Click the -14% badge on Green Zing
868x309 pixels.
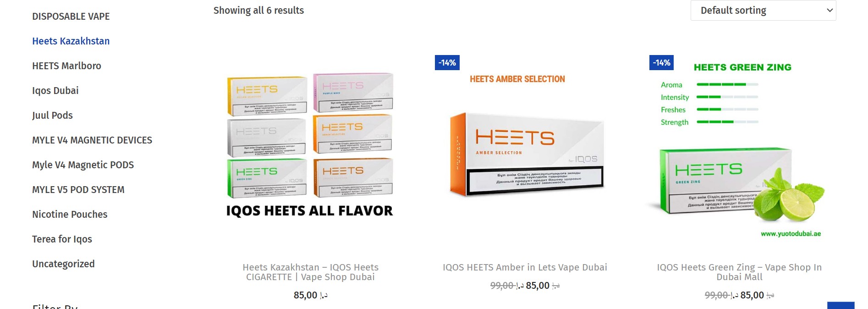661,63
